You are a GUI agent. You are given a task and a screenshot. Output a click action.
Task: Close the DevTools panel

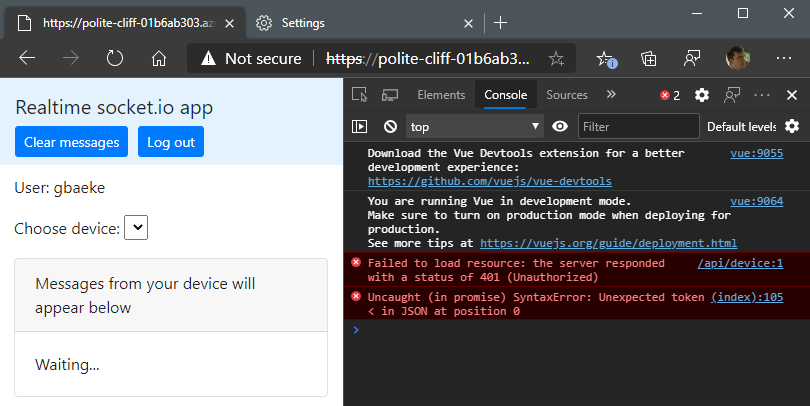click(792, 95)
